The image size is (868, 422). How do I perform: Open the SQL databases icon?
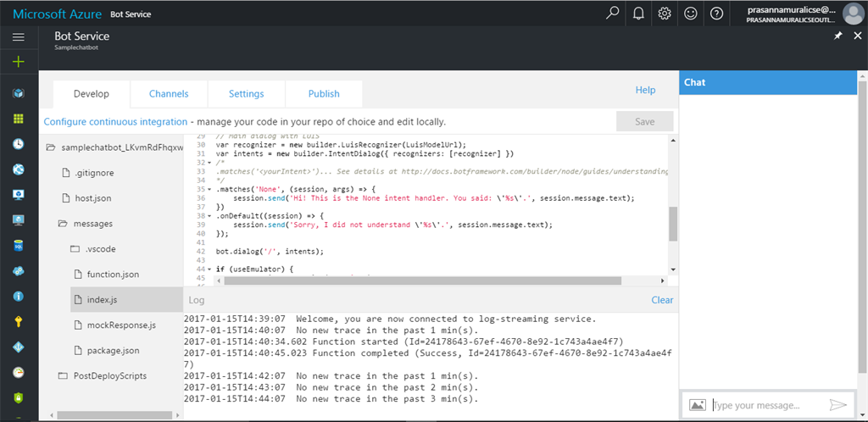[19, 245]
